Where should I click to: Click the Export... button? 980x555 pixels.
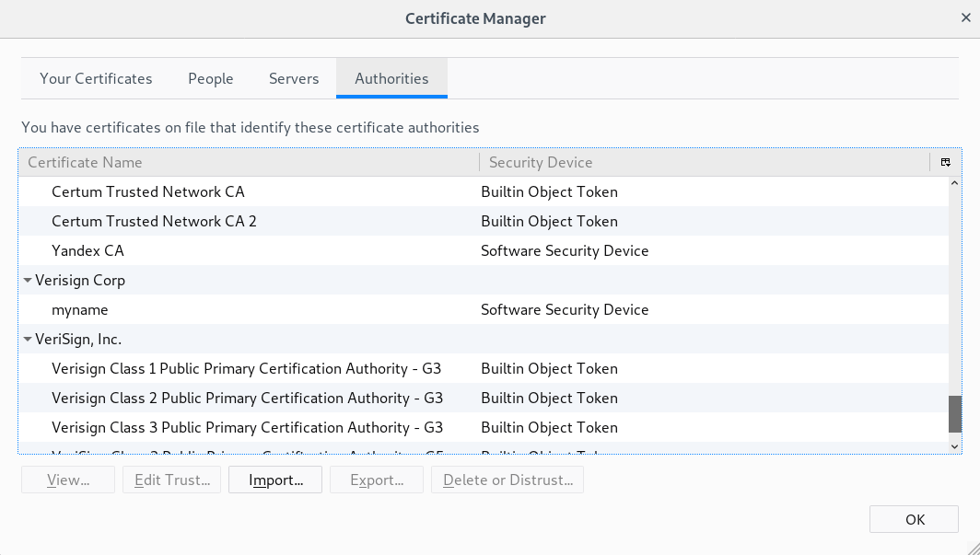click(377, 480)
